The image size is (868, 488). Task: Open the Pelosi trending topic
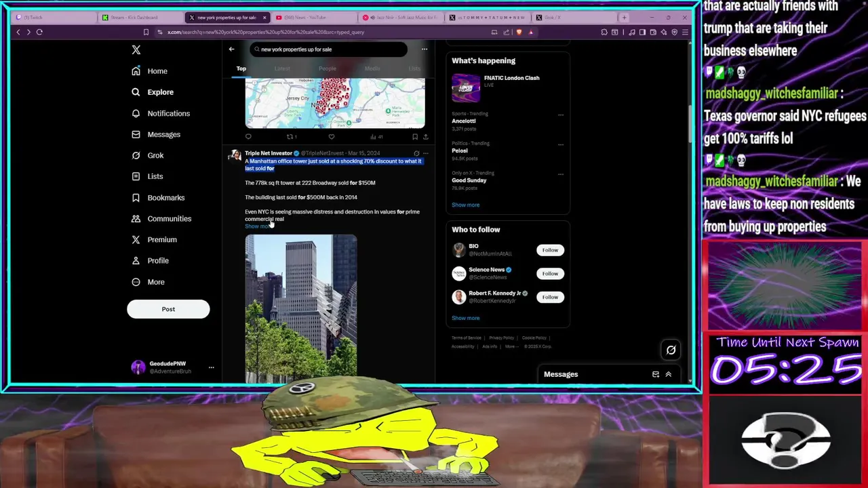point(460,151)
